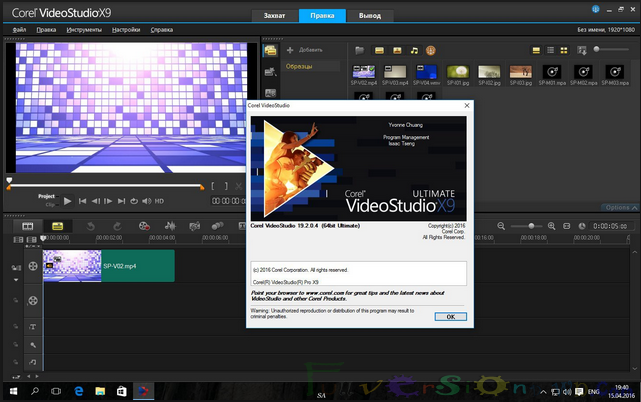Show photo files in library
Screen dimensions: 641x402
397,50
